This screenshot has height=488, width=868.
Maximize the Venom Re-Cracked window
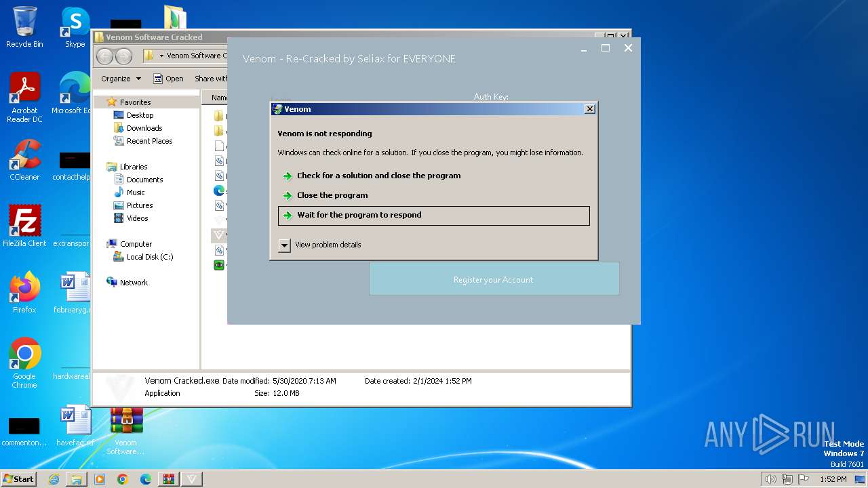click(606, 48)
